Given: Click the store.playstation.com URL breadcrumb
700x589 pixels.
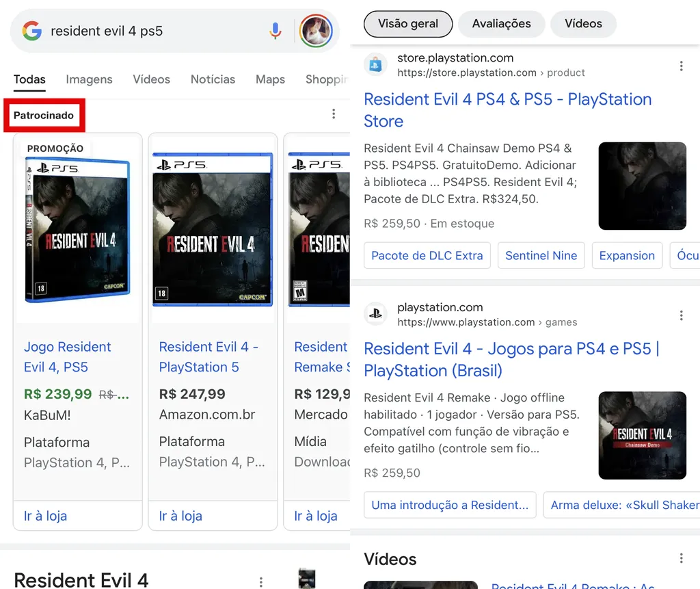Looking at the screenshot, I should coord(491,73).
